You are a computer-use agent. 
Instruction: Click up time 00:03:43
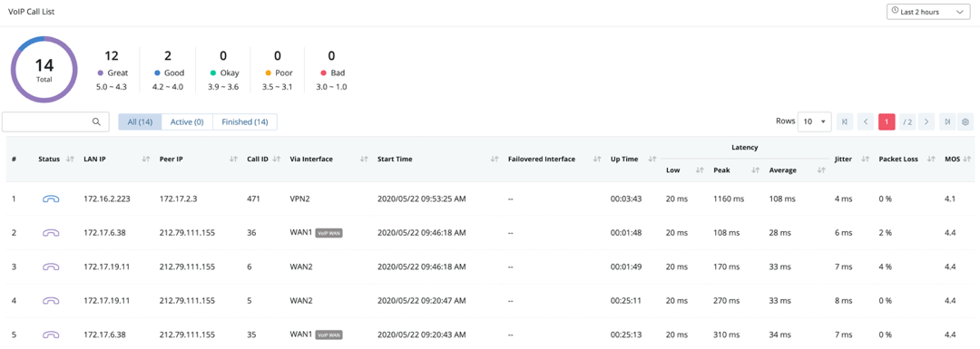click(x=625, y=199)
